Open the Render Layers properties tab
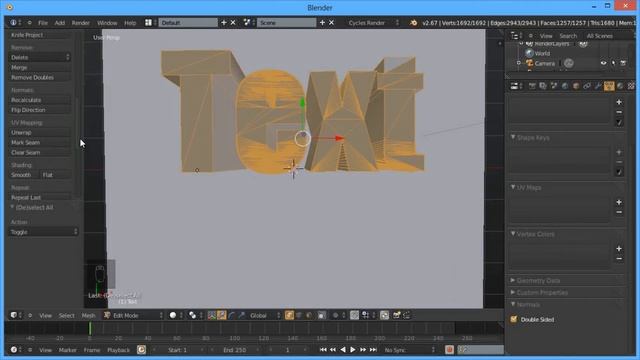The image size is (640, 360). pyautogui.click(x=543, y=86)
